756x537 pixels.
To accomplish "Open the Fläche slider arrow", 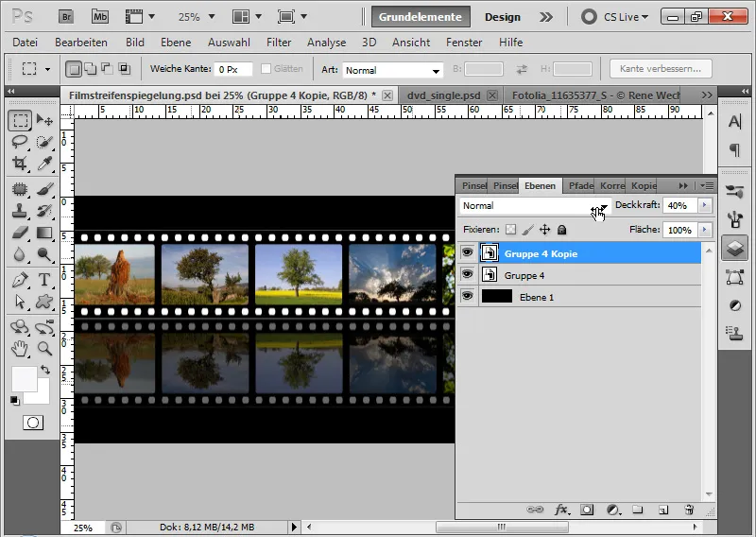I will click(705, 230).
